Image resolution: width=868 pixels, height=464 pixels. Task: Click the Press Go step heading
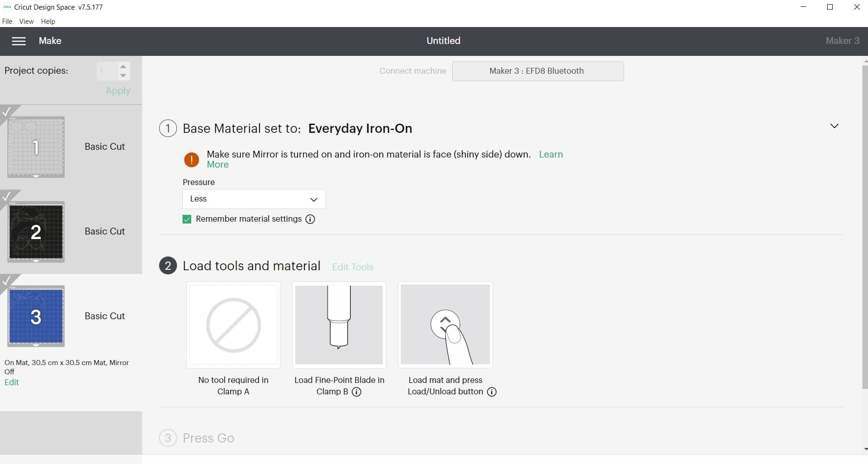click(x=208, y=438)
